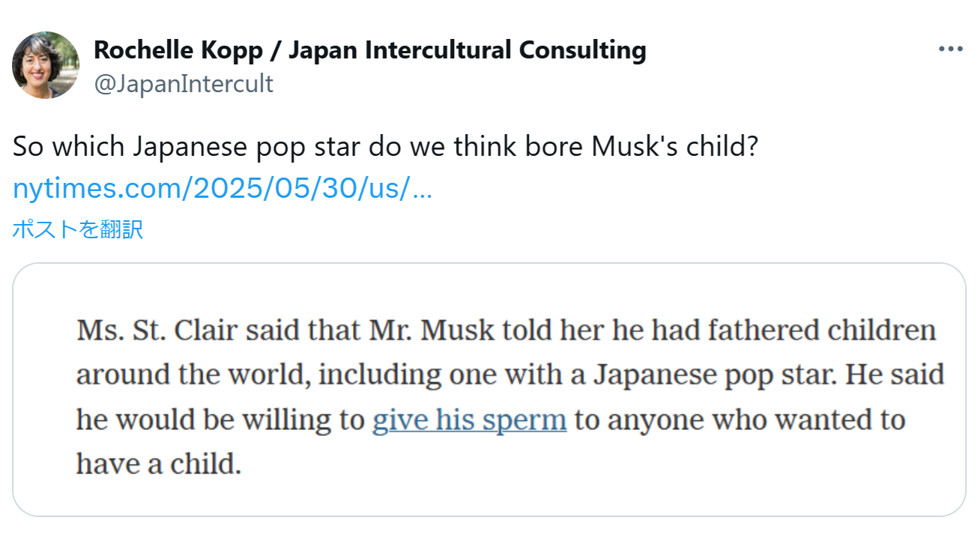Open the three-dot more options menu
Viewport: 980px width, 535px height.
950,49
